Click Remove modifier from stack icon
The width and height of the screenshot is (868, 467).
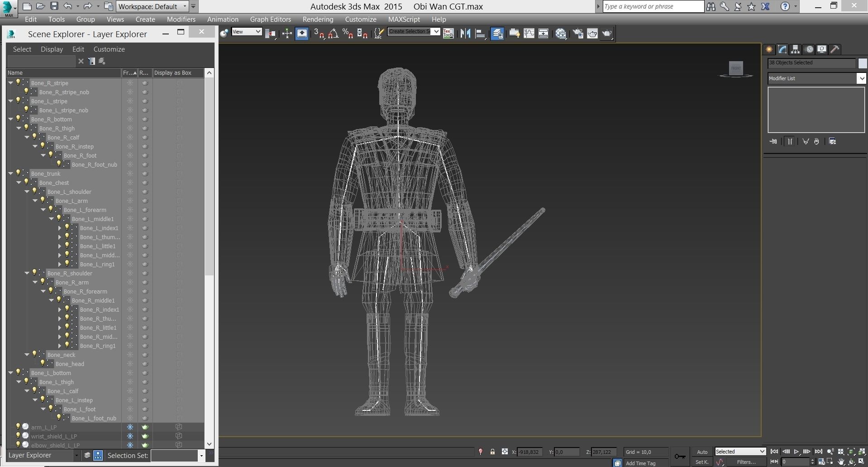point(816,141)
